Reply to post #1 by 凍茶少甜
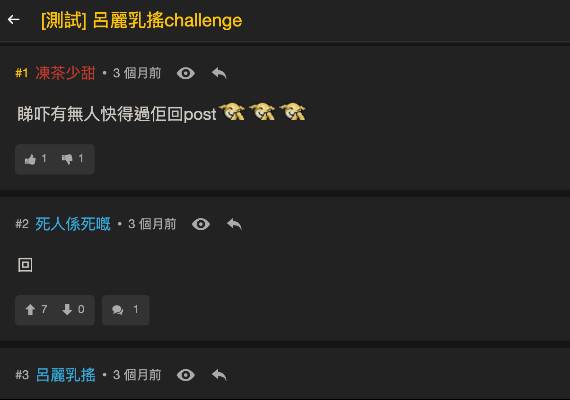The image size is (570, 400). pos(219,73)
